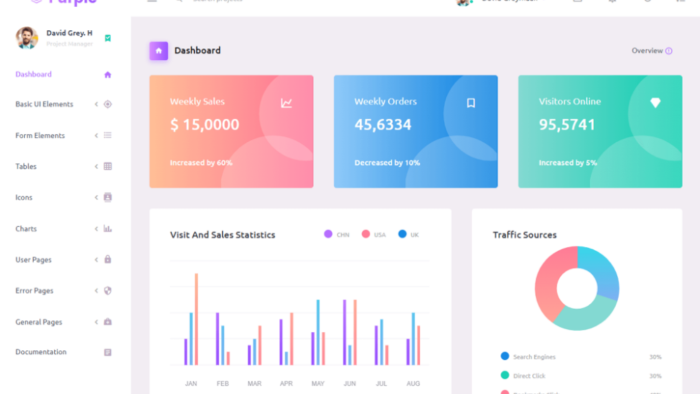Click David Grey's profile avatar in sidebar

coord(27,37)
